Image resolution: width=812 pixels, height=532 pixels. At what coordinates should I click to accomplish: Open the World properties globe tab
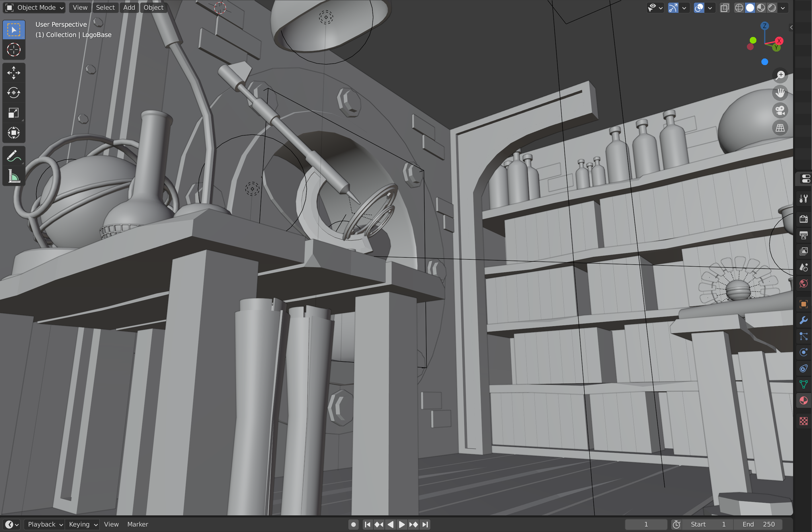pyautogui.click(x=803, y=284)
